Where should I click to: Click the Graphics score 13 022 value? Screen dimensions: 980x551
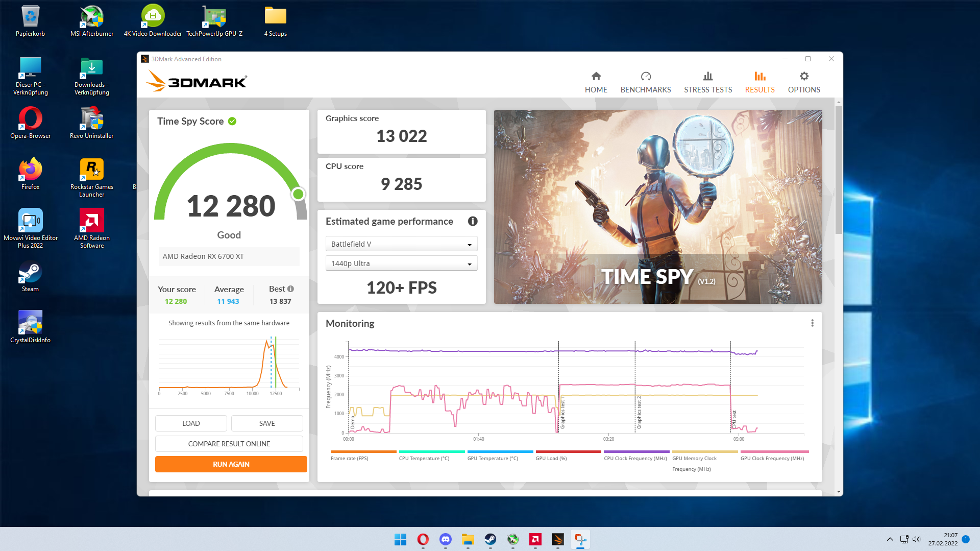[402, 136]
